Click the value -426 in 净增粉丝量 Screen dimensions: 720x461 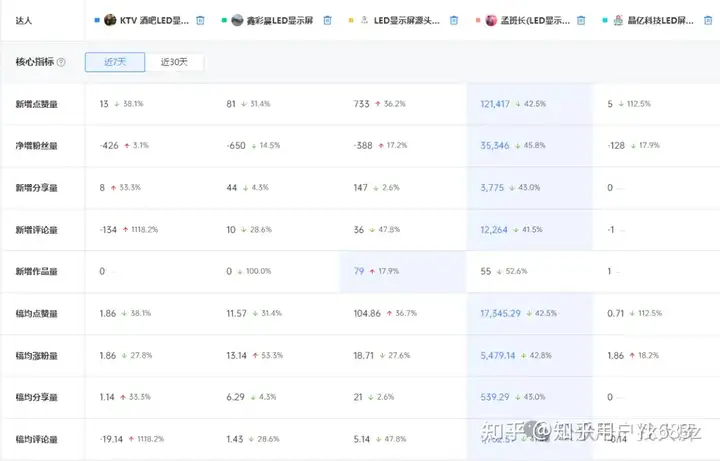[x=109, y=146]
